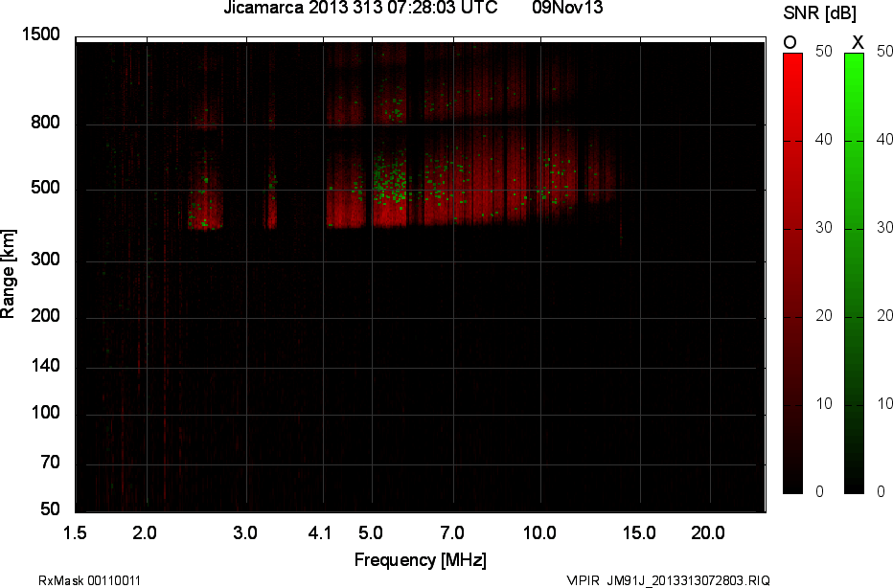Screen dimensions: 893x588
Task: Click the 1.5 frequency tick label
Action: click(76, 533)
